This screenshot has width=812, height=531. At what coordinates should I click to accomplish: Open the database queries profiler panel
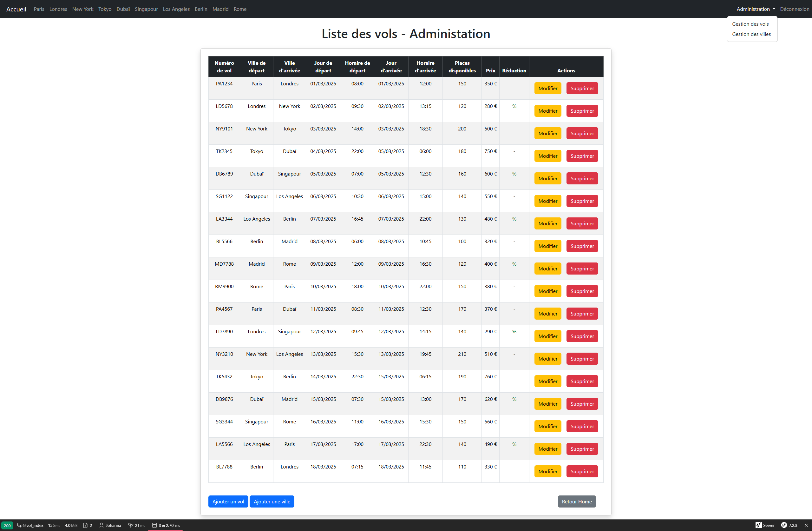click(x=166, y=525)
